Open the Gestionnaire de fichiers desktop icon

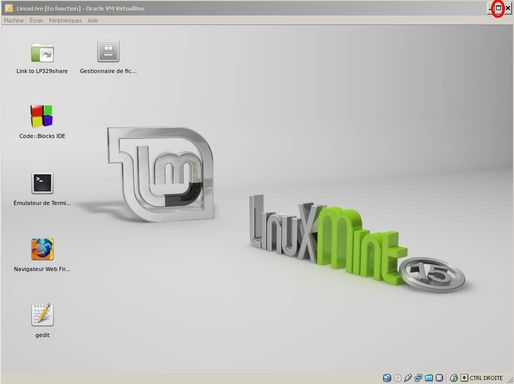(108, 51)
